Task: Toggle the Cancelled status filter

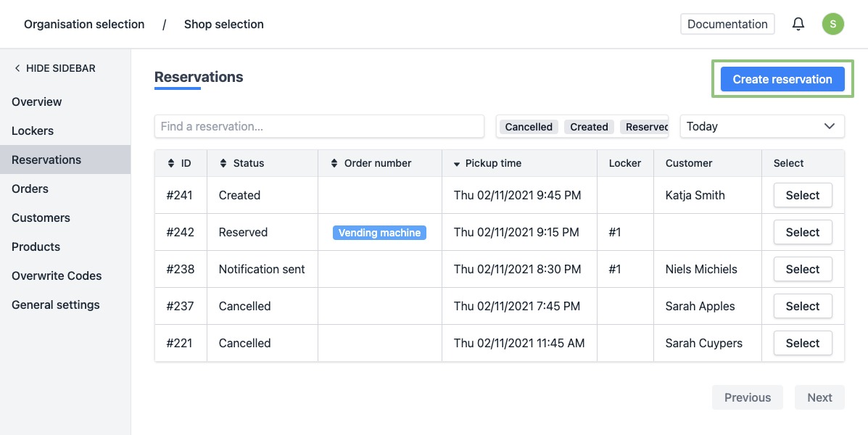Action: tap(529, 127)
